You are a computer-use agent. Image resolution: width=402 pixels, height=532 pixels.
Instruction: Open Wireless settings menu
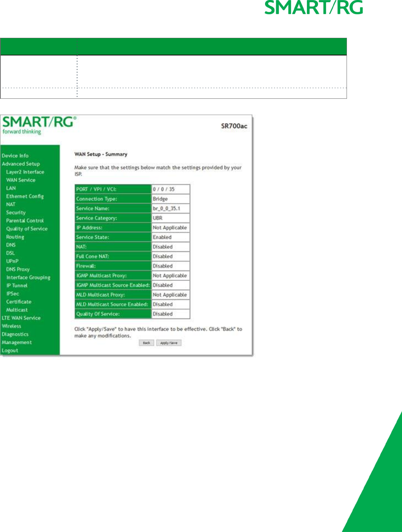(11, 326)
